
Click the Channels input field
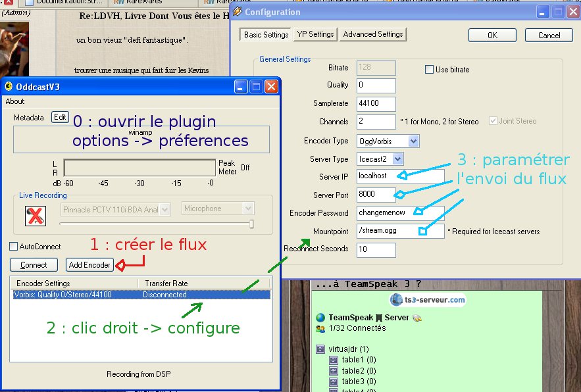click(x=376, y=122)
